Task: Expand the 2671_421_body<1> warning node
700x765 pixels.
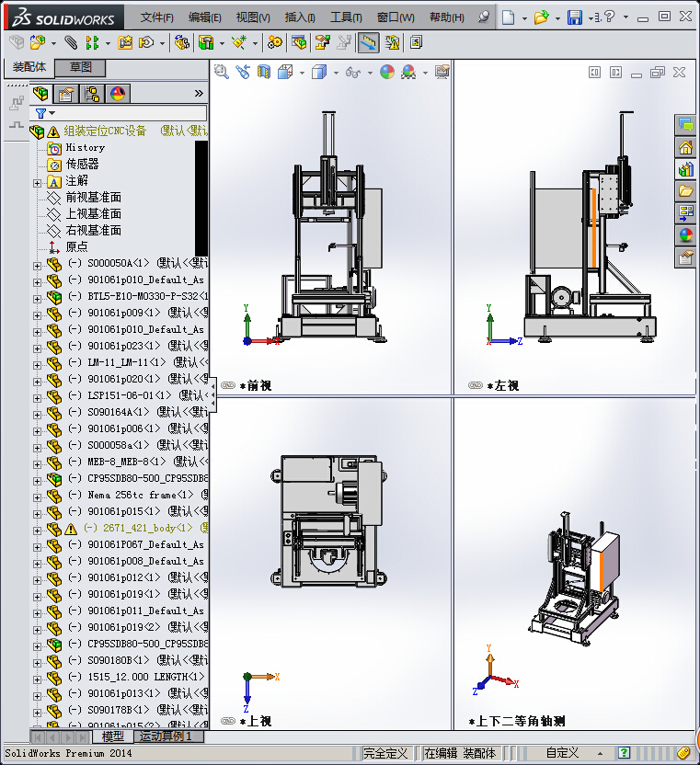Action: [37, 531]
